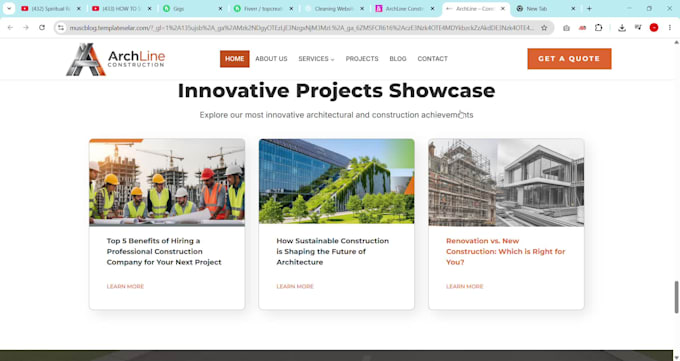Open the construction workers card image
The width and height of the screenshot is (680, 361).
tap(167, 182)
